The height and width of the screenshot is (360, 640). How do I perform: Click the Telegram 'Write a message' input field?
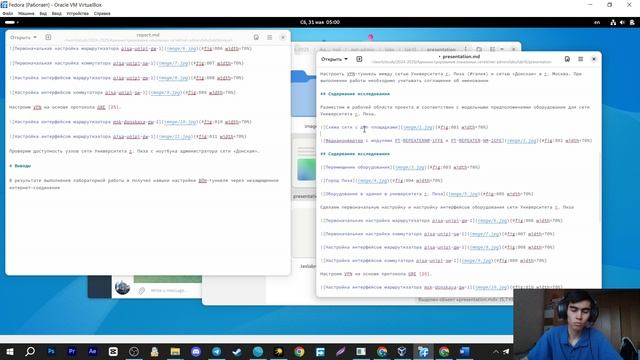[169, 290]
